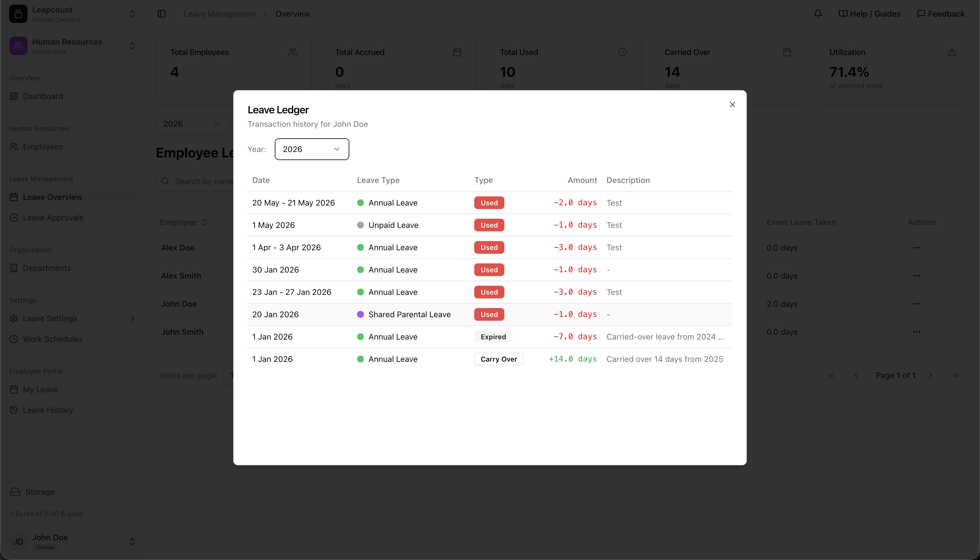Click the 'Shared Parental Leave' label
The width and height of the screenshot is (980, 560).
coord(409,314)
